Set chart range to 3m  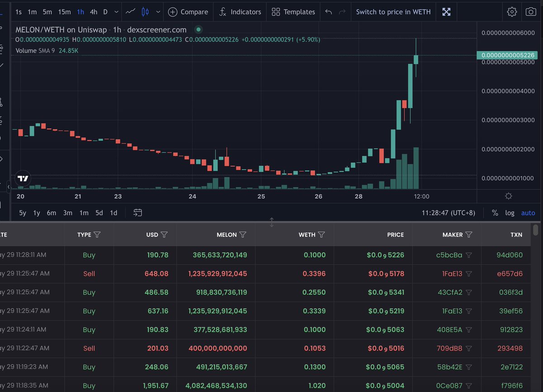tap(67, 213)
